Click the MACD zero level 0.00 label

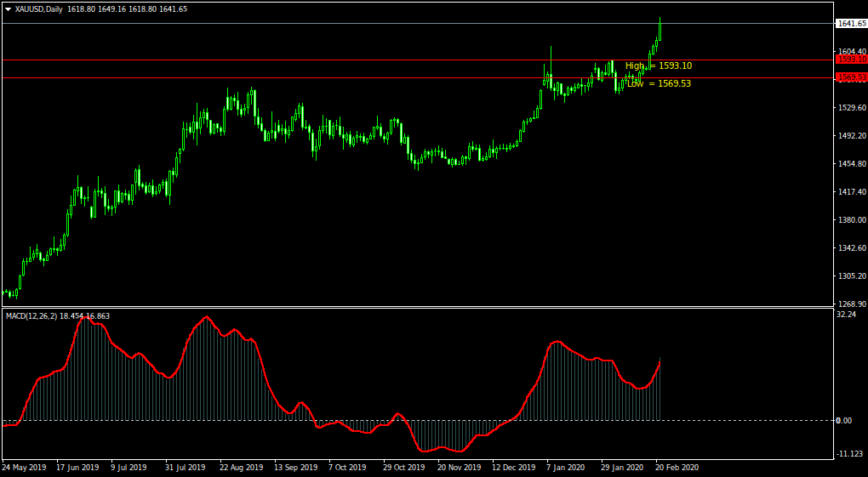click(x=843, y=421)
